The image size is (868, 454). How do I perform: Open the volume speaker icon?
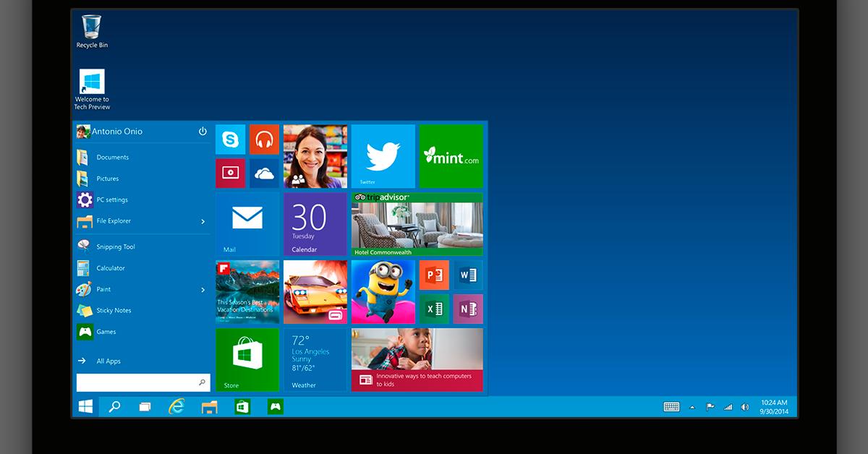pyautogui.click(x=745, y=407)
